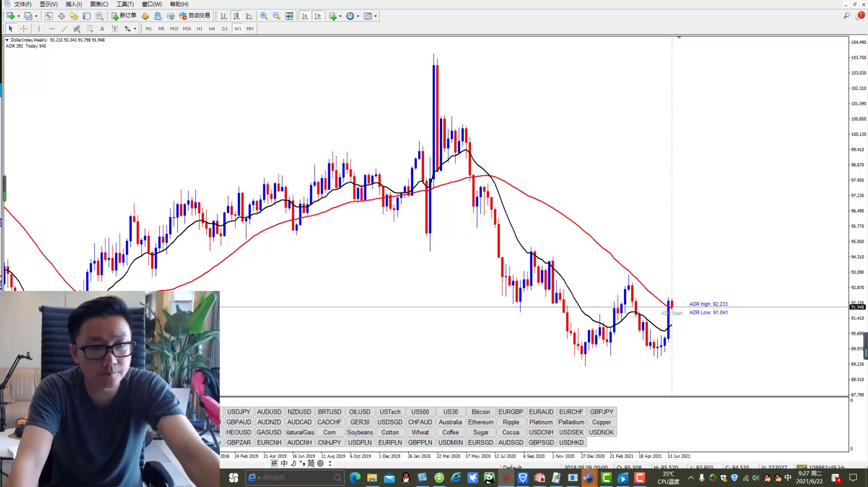Select the Fibonacci retracement tool
Image resolution: width=868 pixels, height=487 pixels.
click(90, 29)
